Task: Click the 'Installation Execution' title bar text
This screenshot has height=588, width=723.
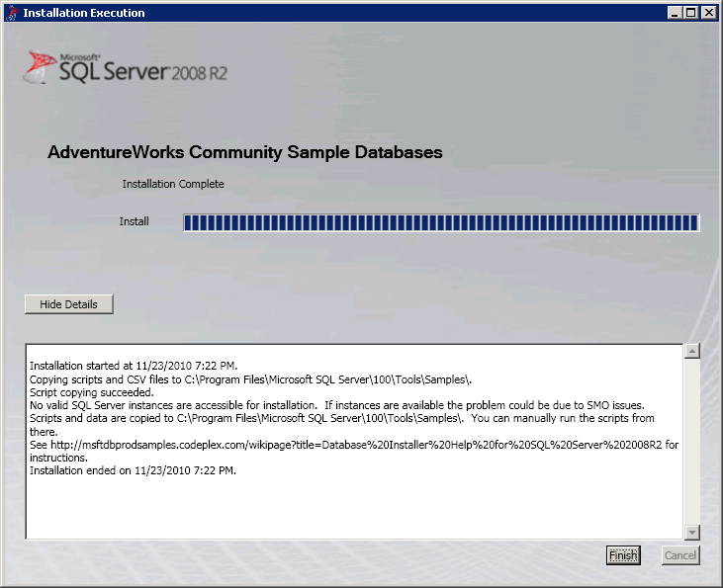Action: pos(84,13)
